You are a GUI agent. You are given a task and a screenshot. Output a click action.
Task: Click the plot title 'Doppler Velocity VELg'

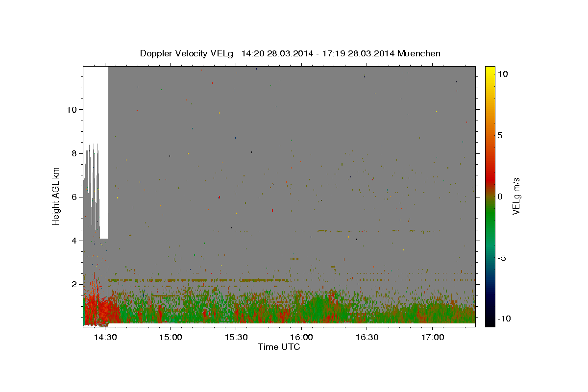tap(187, 53)
